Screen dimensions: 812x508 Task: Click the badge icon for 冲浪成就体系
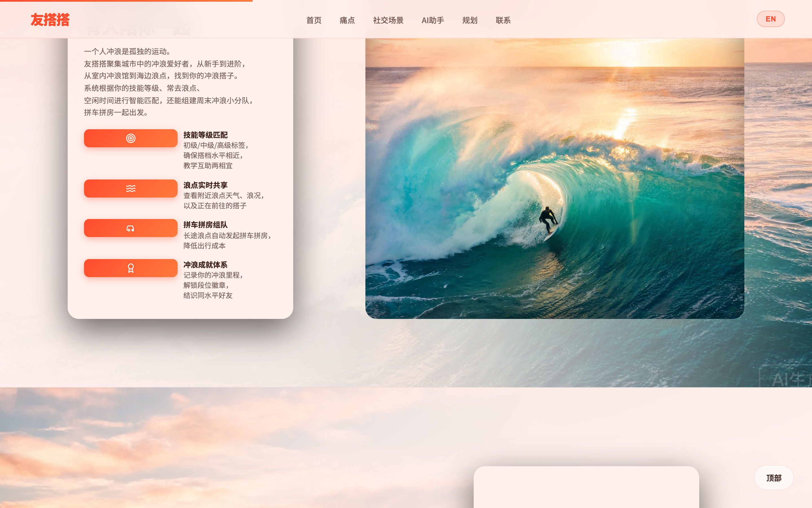pos(131,268)
